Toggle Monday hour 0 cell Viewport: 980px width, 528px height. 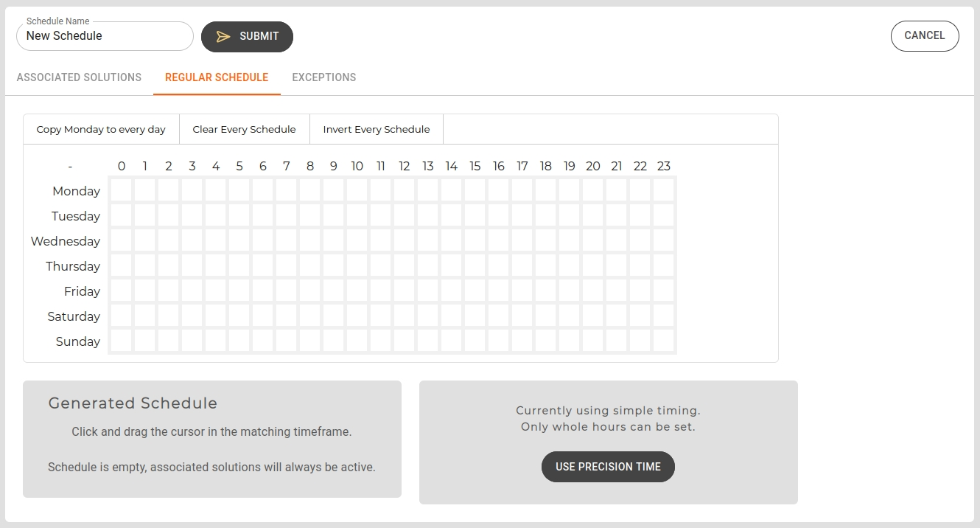point(122,190)
